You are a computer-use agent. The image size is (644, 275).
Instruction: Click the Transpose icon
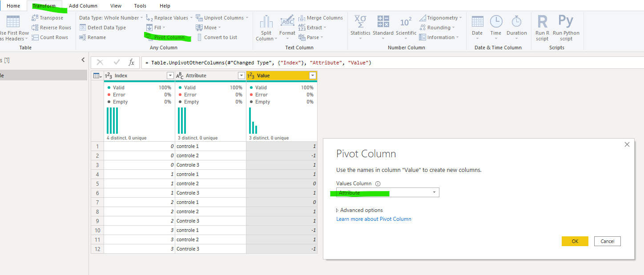[35, 18]
